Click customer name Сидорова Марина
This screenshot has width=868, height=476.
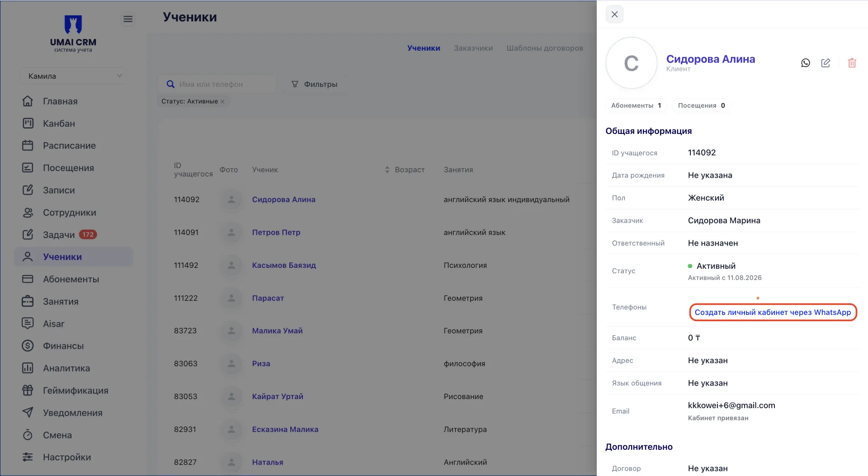(x=724, y=220)
